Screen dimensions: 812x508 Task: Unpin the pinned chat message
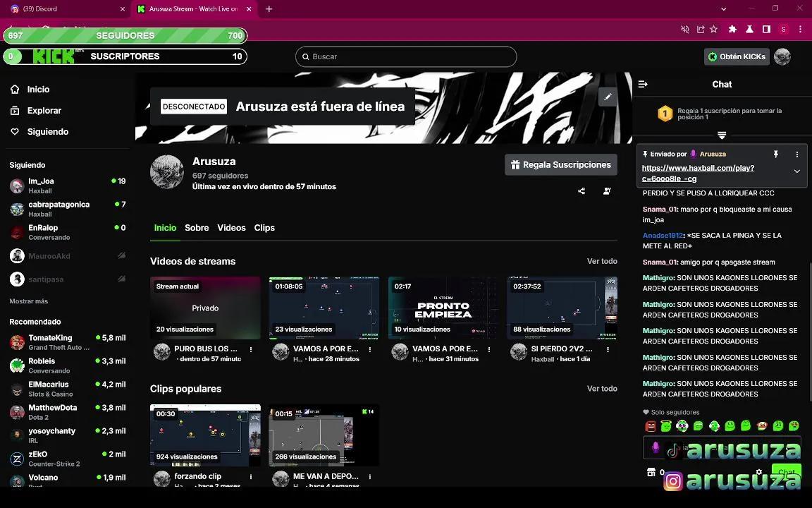click(775, 154)
